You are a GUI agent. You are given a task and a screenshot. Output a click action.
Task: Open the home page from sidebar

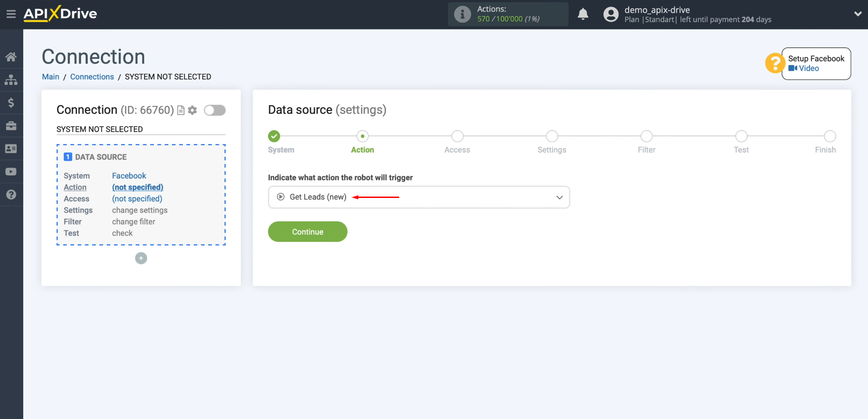coord(11,56)
